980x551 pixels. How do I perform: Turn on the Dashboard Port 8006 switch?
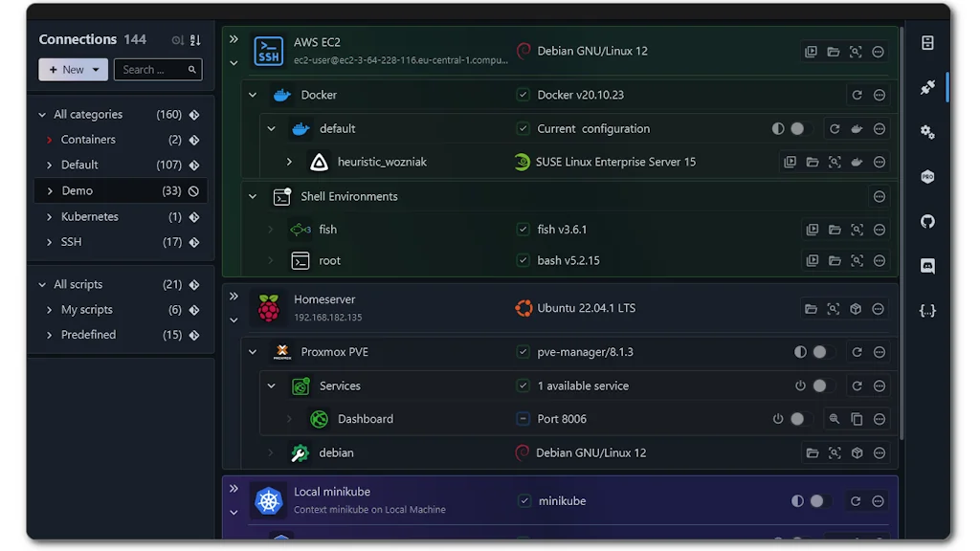tap(795, 419)
